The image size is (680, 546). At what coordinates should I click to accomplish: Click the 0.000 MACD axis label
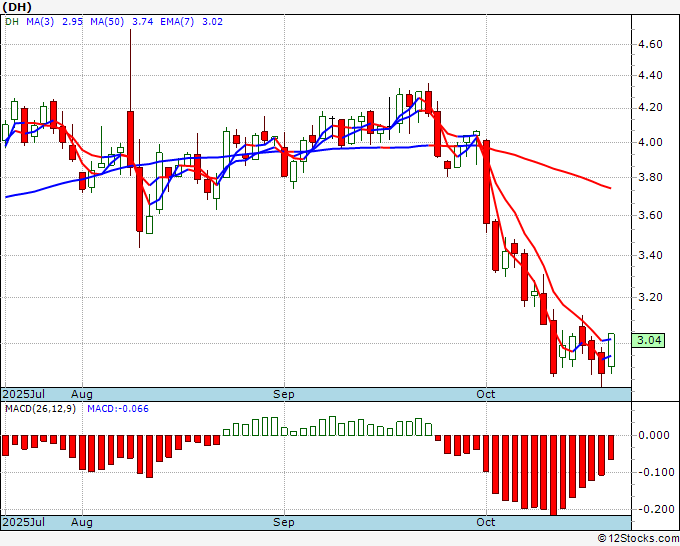[x=654, y=435]
